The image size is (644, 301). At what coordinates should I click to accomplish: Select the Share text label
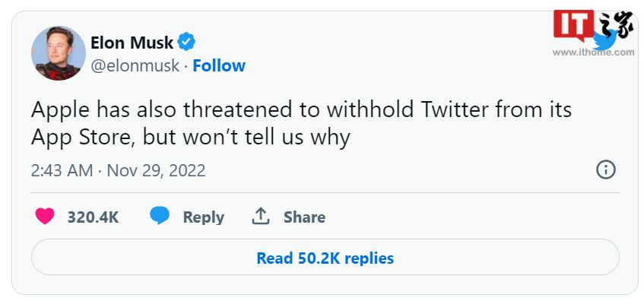(304, 217)
